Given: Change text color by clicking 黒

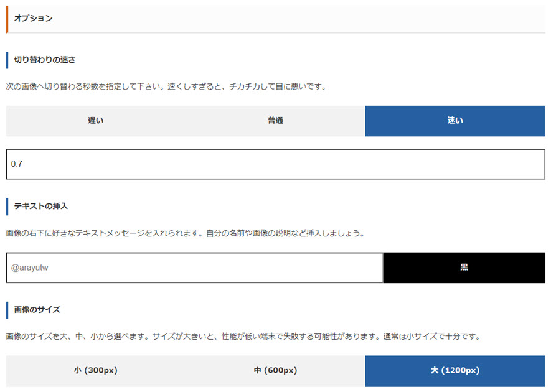Looking at the screenshot, I should 465,267.
